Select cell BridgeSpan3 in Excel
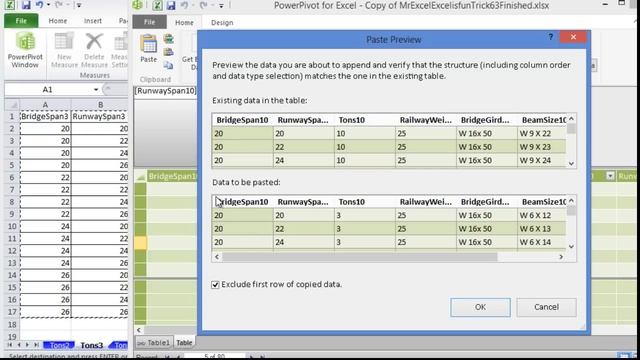This screenshot has width=640, height=360. (x=45, y=116)
